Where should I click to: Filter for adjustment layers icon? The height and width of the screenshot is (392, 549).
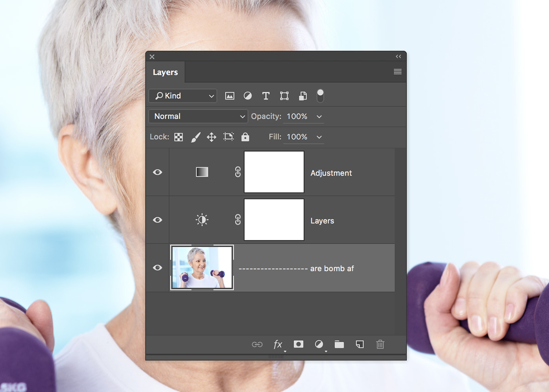coord(248,96)
